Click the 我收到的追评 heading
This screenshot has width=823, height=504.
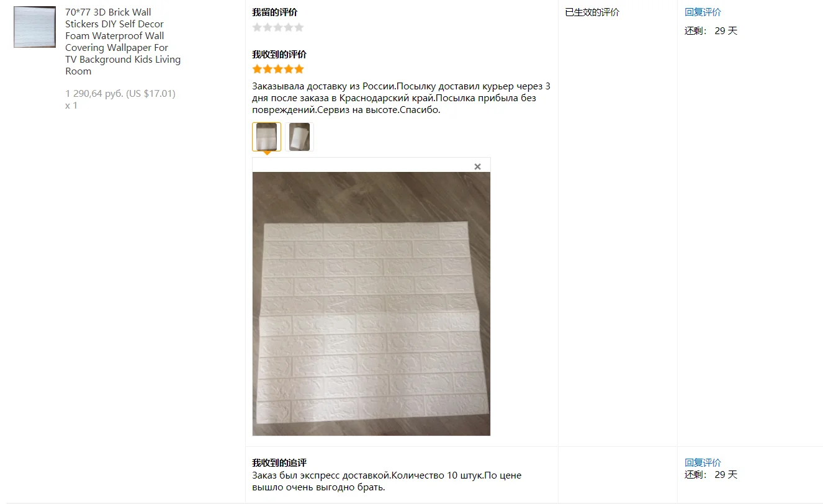279,463
